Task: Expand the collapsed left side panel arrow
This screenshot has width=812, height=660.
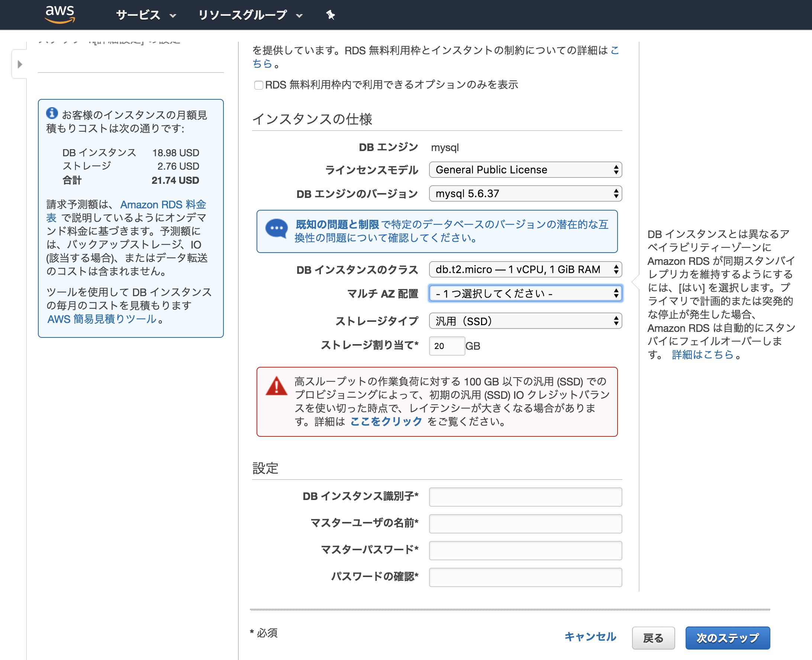Action: (x=20, y=64)
